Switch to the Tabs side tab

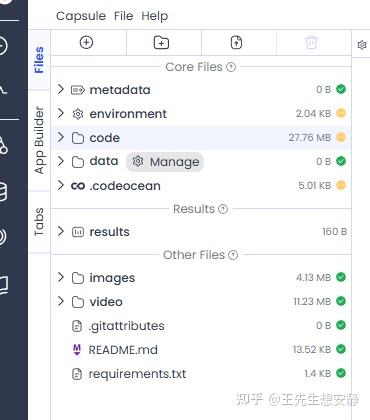coord(39,222)
